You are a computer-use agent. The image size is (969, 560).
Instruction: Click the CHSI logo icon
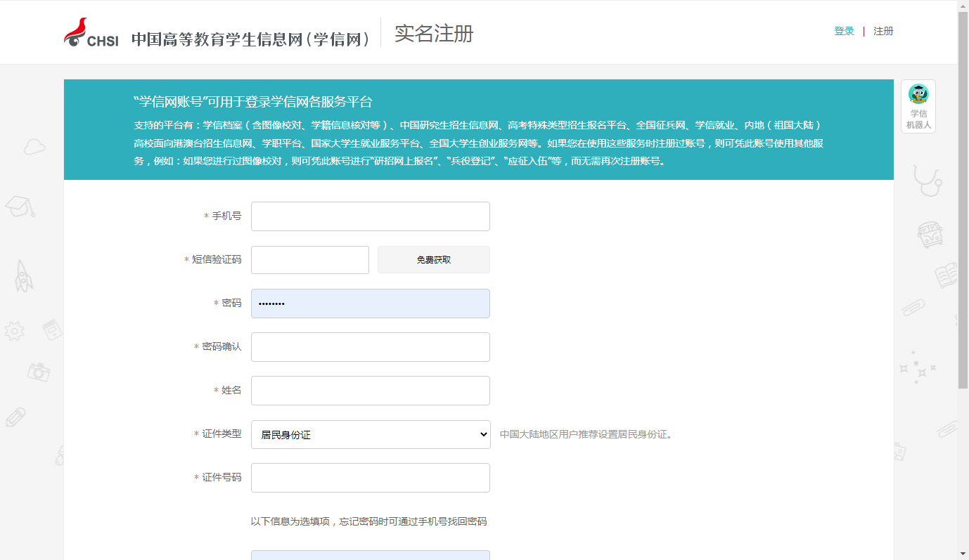(x=91, y=33)
